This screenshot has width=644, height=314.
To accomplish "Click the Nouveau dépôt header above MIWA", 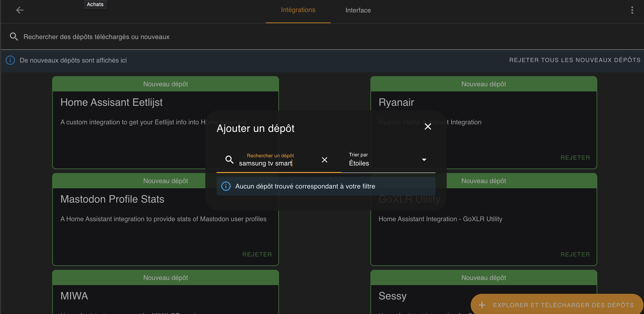I will coord(166,278).
